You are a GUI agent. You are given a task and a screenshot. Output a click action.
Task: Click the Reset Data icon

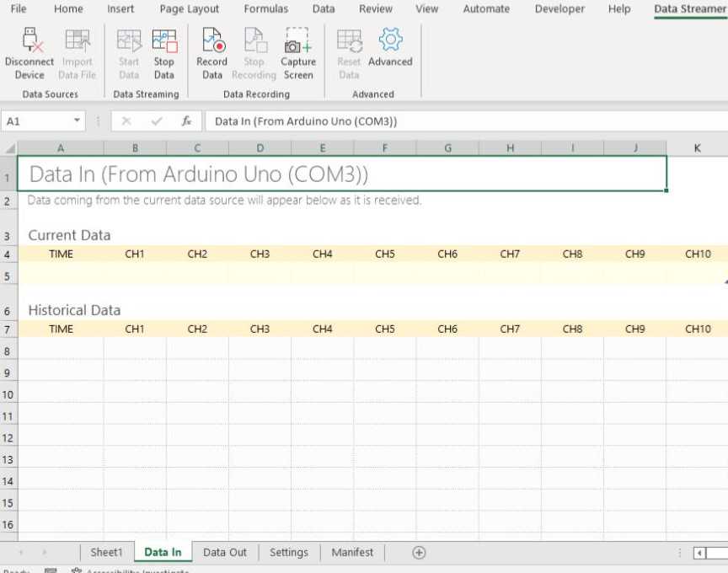[350, 40]
